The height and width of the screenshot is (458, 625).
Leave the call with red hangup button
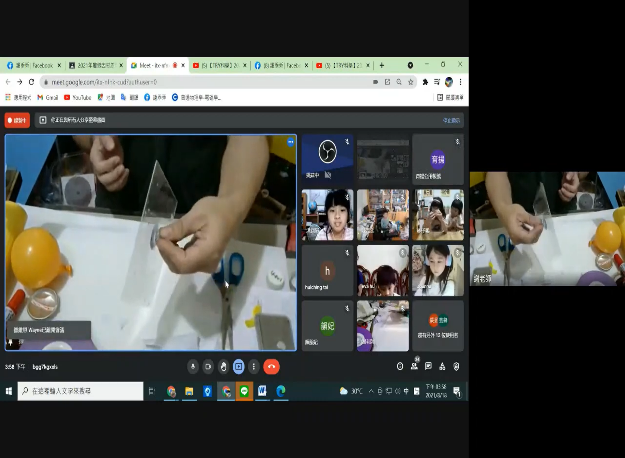(271, 366)
